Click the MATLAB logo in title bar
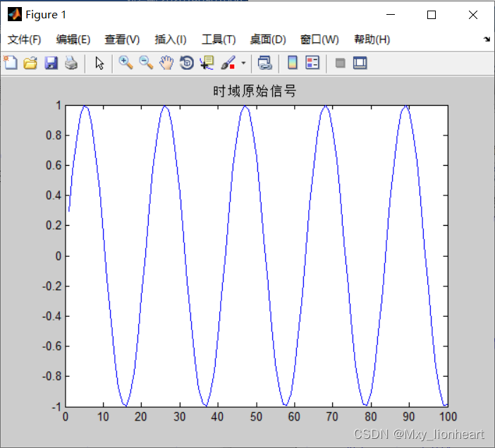The image size is (495, 448). [15, 15]
